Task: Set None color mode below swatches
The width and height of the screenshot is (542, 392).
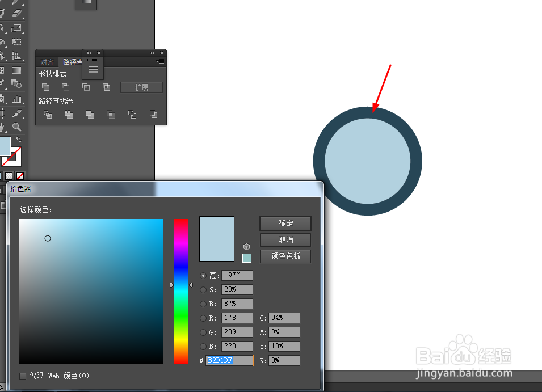Action: pyautogui.click(x=20, y=176)
